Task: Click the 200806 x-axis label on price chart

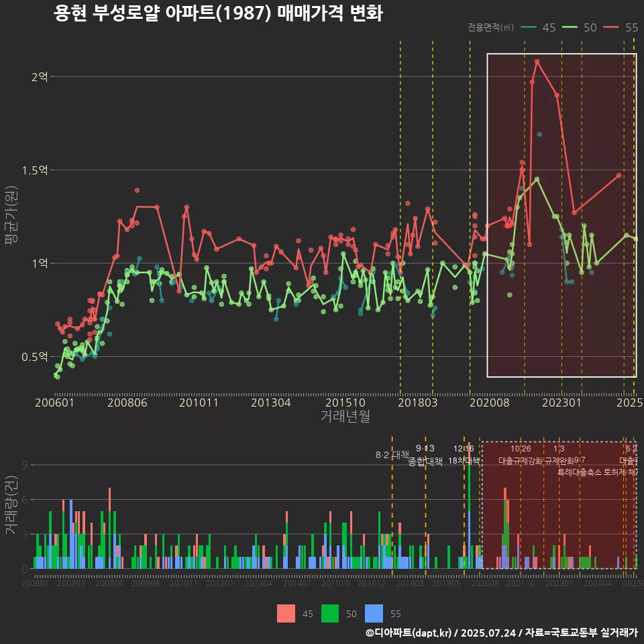Action: (127, 402)
